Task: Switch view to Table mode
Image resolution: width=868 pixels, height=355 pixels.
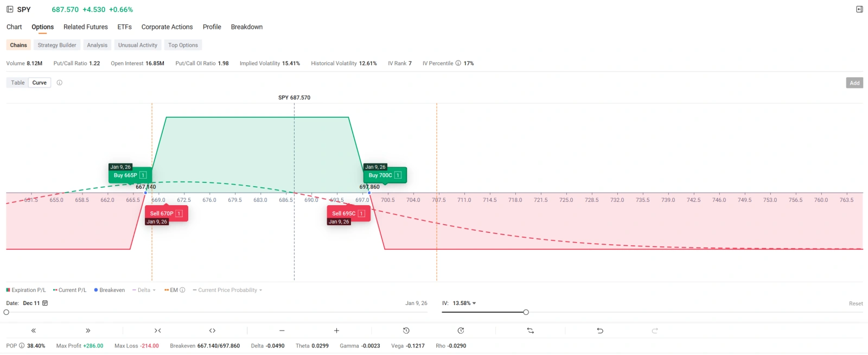Action: pyautogui.click(x=18, y=83)
